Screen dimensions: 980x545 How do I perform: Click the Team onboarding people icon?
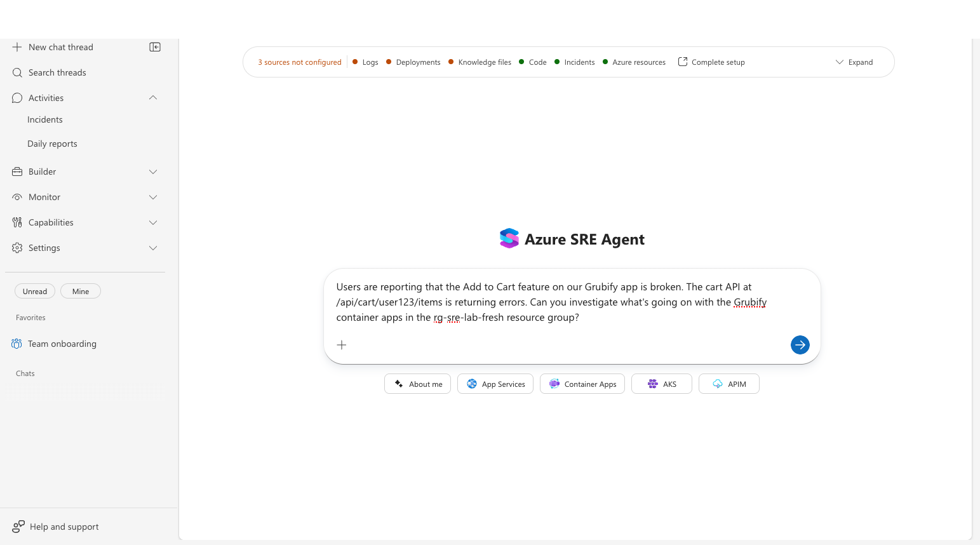pyautogui.click(x=17, y=344)
